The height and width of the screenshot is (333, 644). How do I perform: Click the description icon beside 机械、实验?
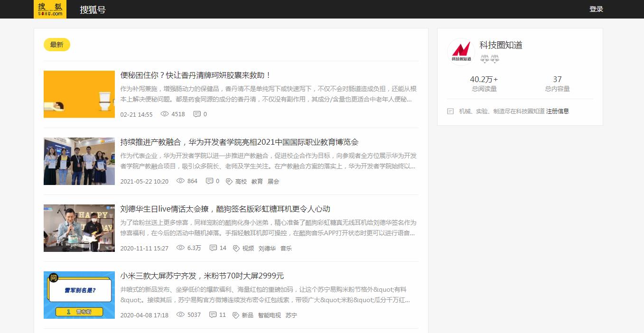tap(450, 111)
